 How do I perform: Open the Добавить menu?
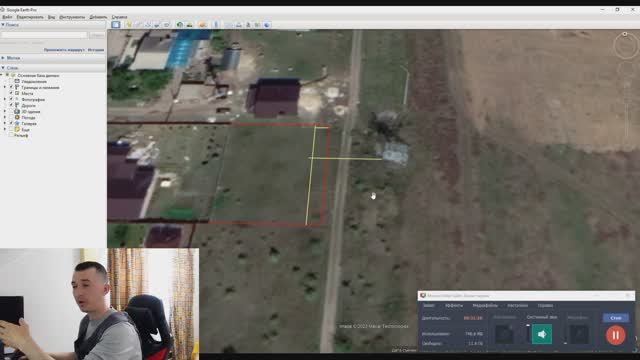98,17
